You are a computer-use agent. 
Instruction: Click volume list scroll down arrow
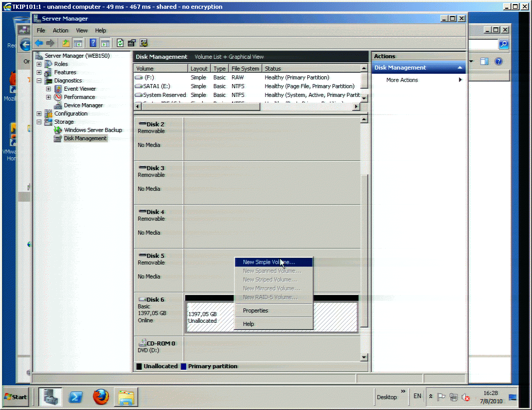(x=364, y=99)
